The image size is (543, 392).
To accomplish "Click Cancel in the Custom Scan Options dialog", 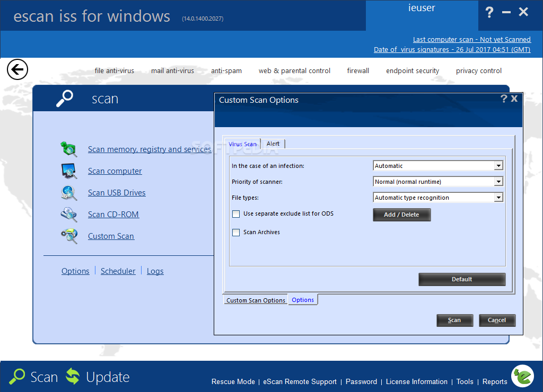I will 497,320.
